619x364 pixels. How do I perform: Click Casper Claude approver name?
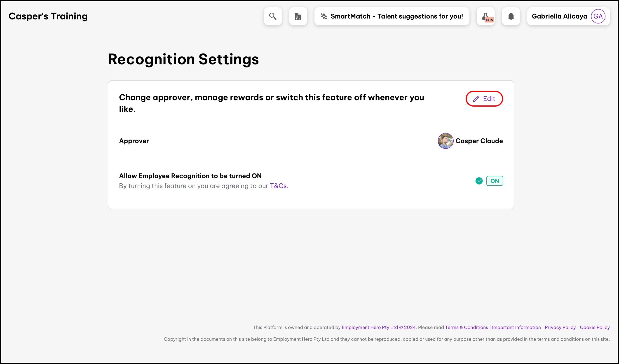tap(479, 141)
